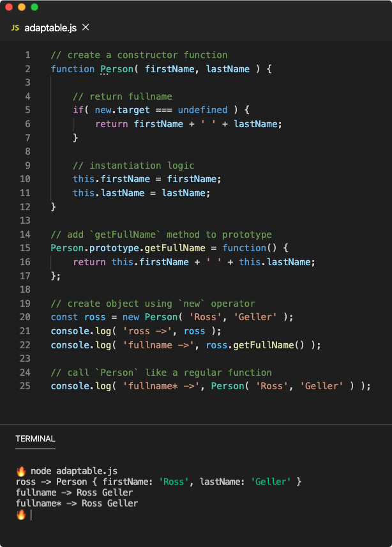Click the Person function name on line 2
The image size is (392, 547).
click(114, 69)
